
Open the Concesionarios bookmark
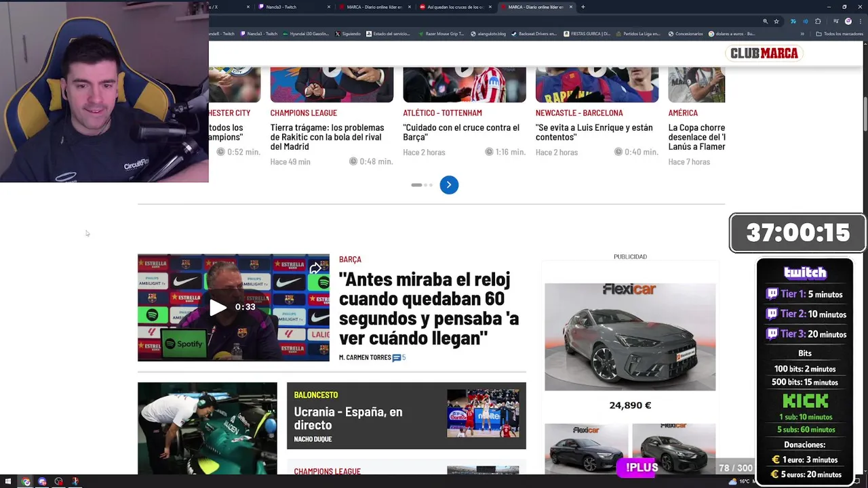pyautogui.click(x=686, y=33)
